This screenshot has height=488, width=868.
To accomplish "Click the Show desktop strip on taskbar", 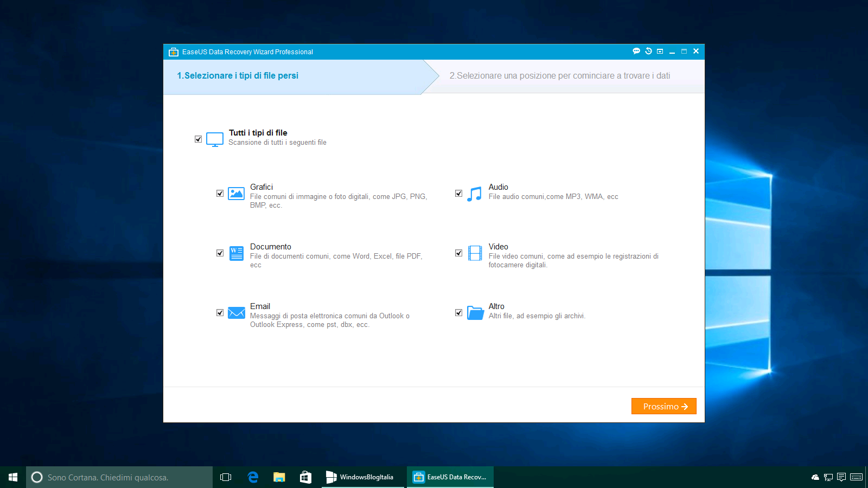I will pos(866,477).
